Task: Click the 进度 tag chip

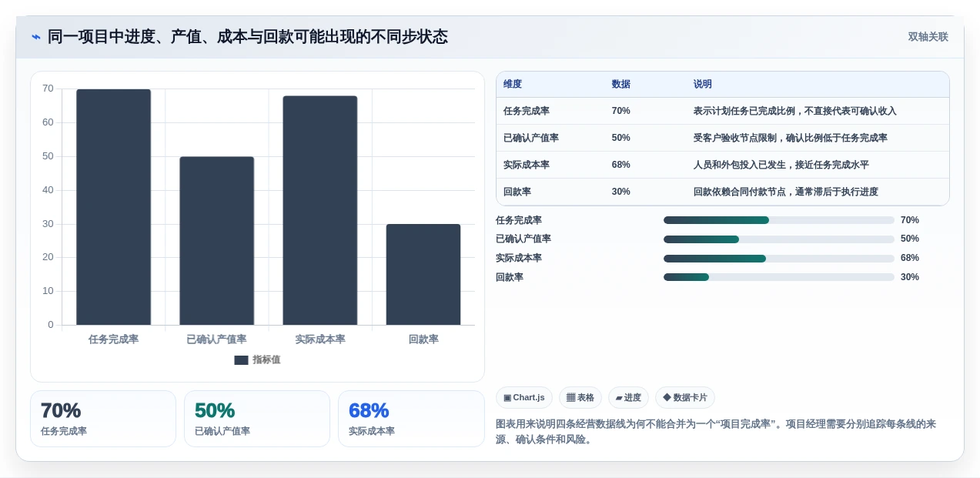Action: pyautogui.click(x=628, y=398)
